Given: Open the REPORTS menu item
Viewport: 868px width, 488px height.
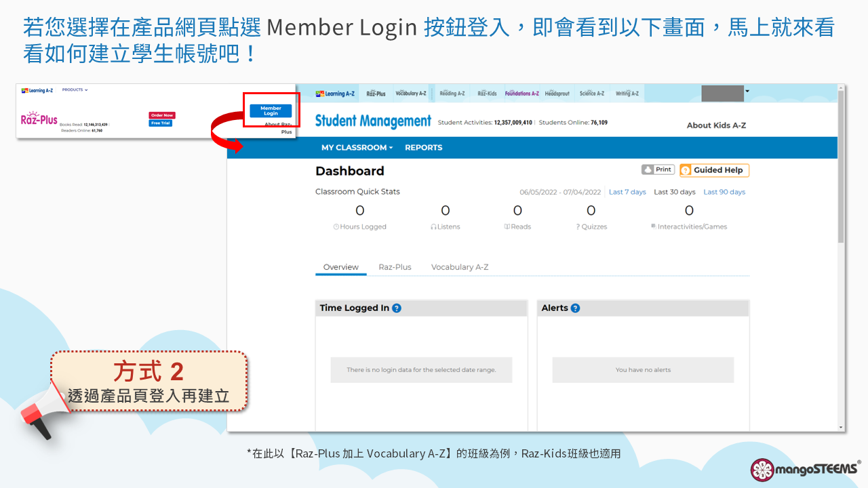Looking at the screenshot, I should coord(423,148).
